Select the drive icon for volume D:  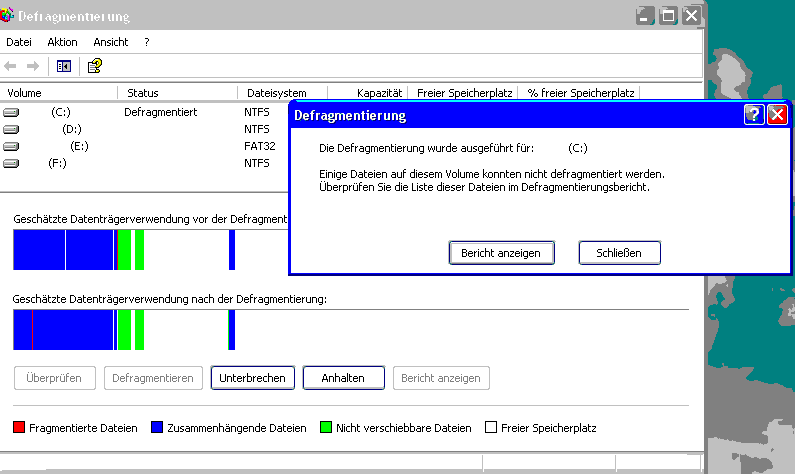[x=11, y=130]
